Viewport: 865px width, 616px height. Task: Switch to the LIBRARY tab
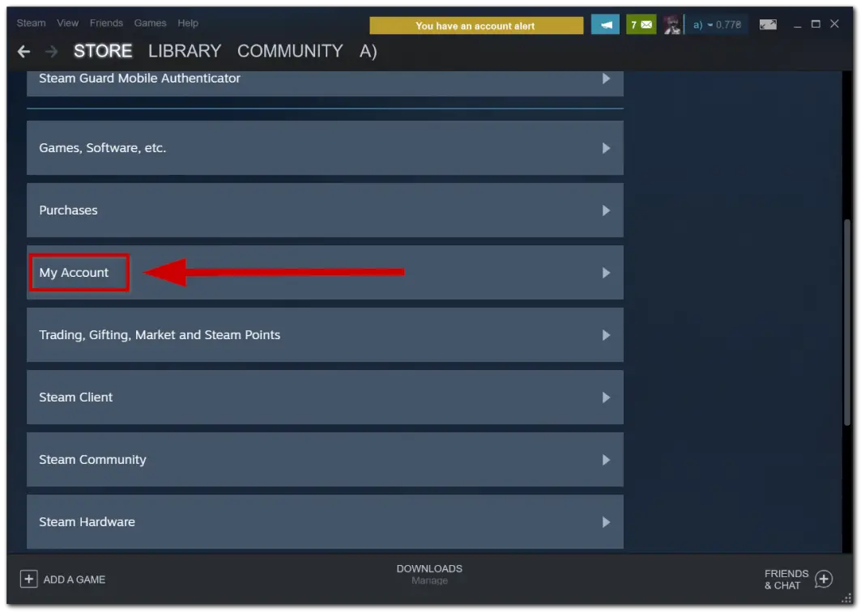[184, 51]
